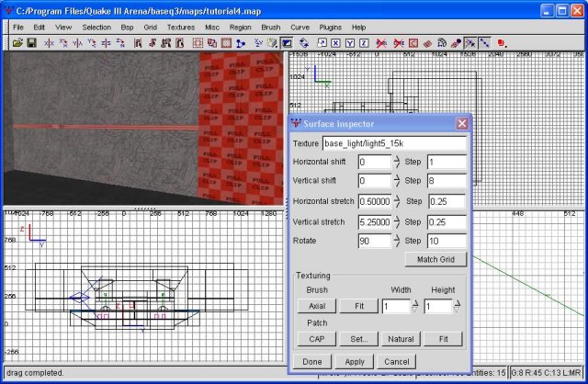Open the Bsp menu
The width and height of the screenshot is (588, 384).
click(x=127, y=28)
